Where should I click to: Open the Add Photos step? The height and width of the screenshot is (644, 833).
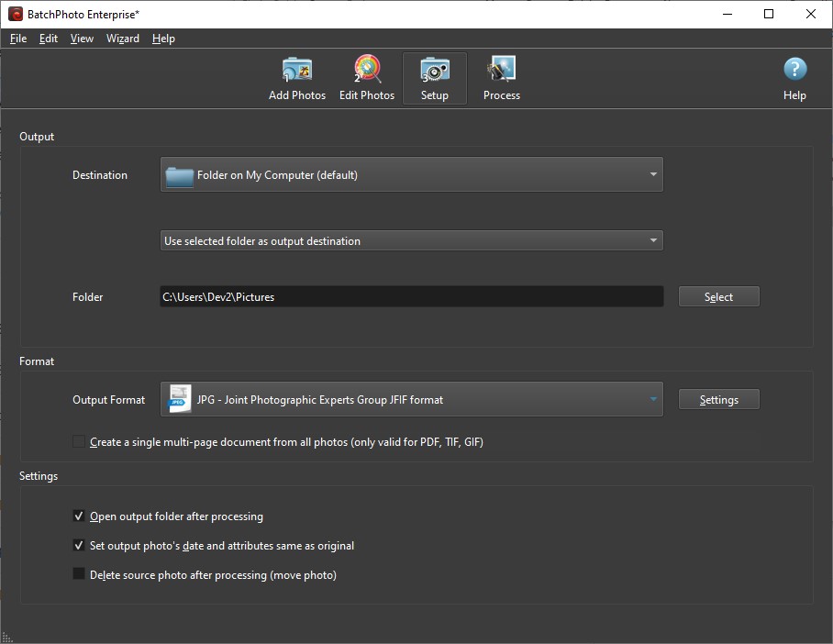(x=297, y=79)
